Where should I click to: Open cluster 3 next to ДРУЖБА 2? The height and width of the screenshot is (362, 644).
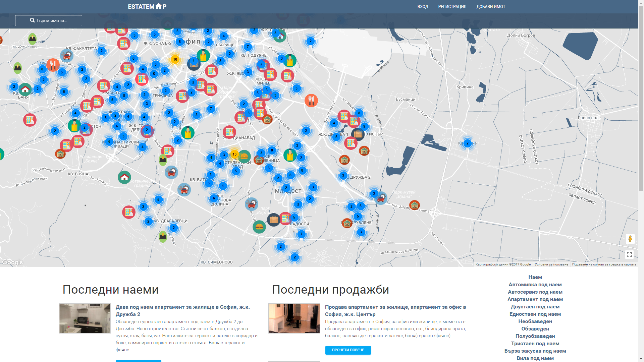point(343,175)
